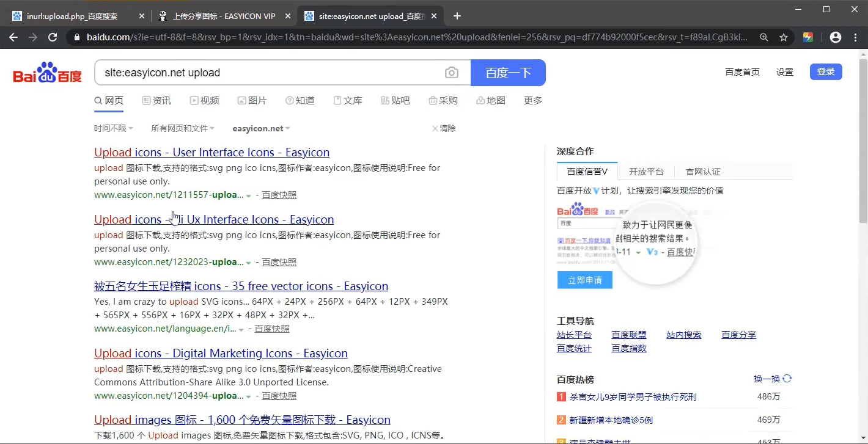The width and height of the screenshot is (868, 444).
Task: Refresh hot list with 换一换 icon
Action: pos(787,379)
